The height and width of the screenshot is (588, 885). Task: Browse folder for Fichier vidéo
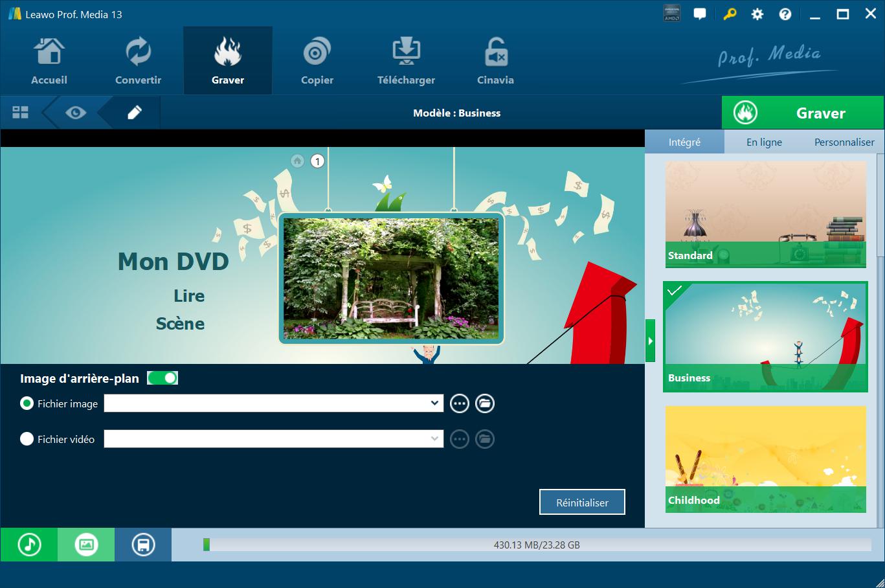(484, 439)
